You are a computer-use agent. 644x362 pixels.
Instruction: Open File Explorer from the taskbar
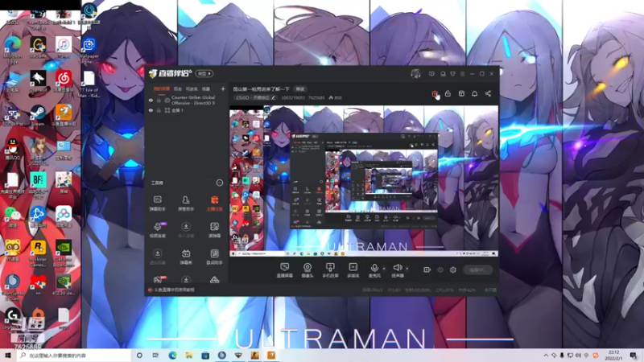[x=189, y=356]
